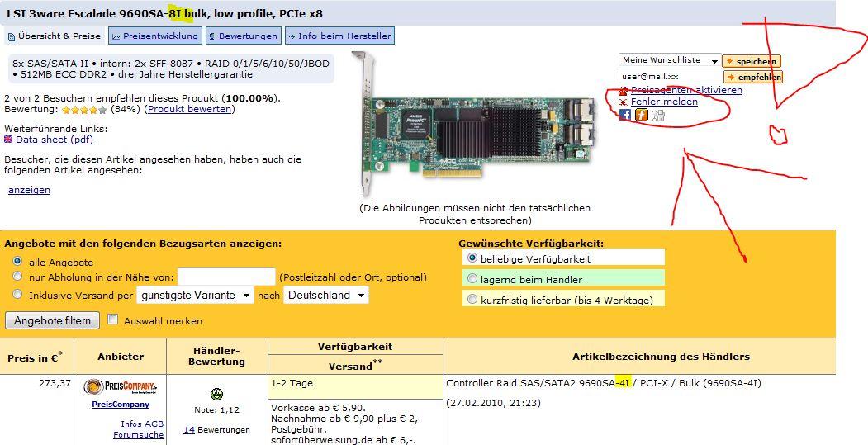Open the 14 Bewertungen link
Image resolution: width=868 pixels, height=445 pixels.
click(189, 429)
